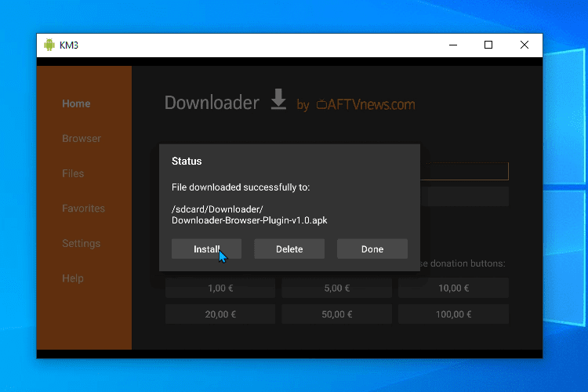Click the KM3 Android app icon

click(49, 45)
